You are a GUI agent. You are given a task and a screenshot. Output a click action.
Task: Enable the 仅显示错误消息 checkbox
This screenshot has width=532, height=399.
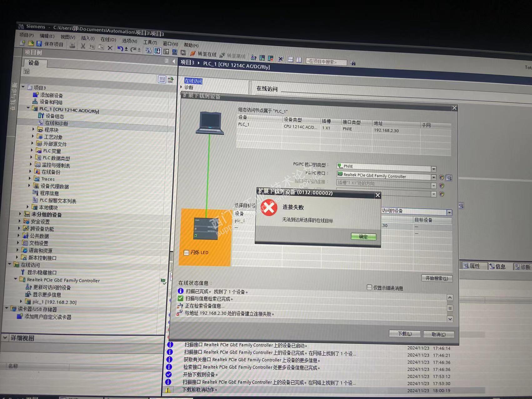coord(369,287)
